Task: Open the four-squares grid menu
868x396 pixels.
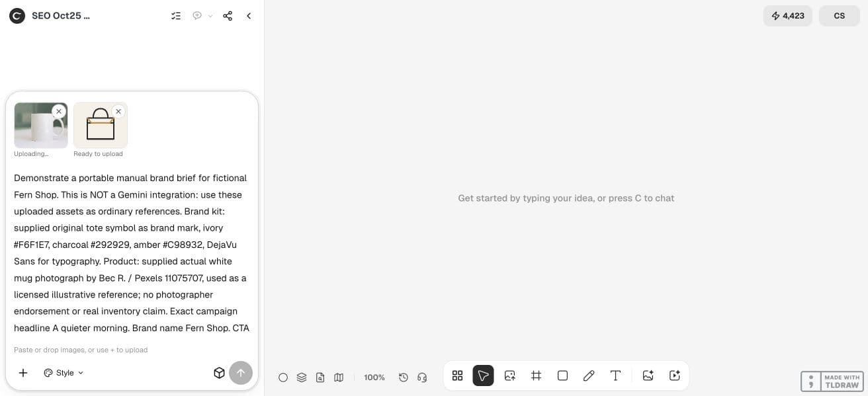Action: click(457, 376)
